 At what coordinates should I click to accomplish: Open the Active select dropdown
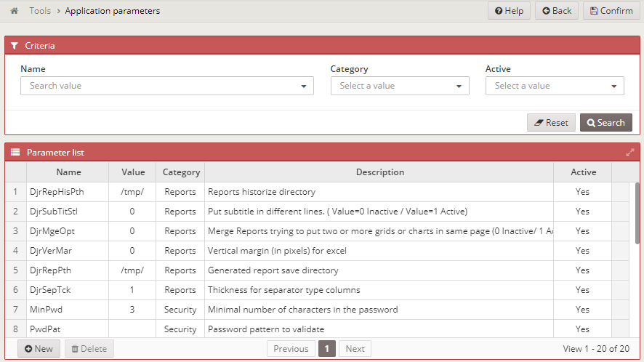pos(555,86)
